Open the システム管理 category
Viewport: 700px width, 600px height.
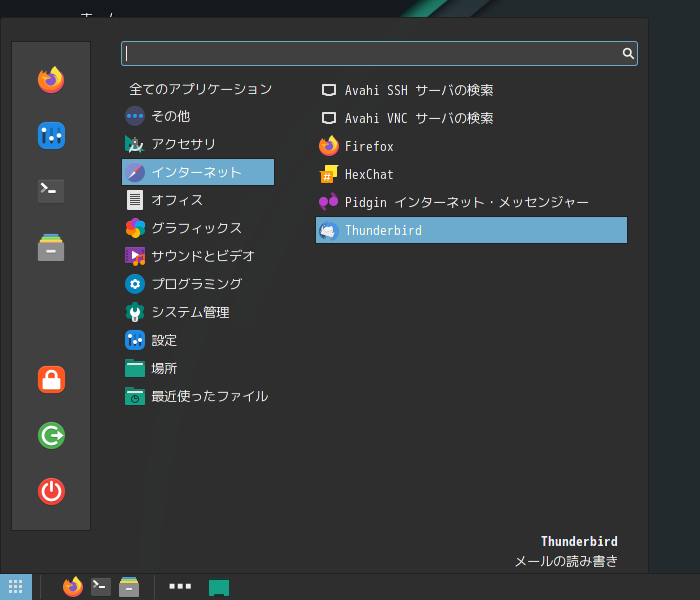click(x=198, y=312)
